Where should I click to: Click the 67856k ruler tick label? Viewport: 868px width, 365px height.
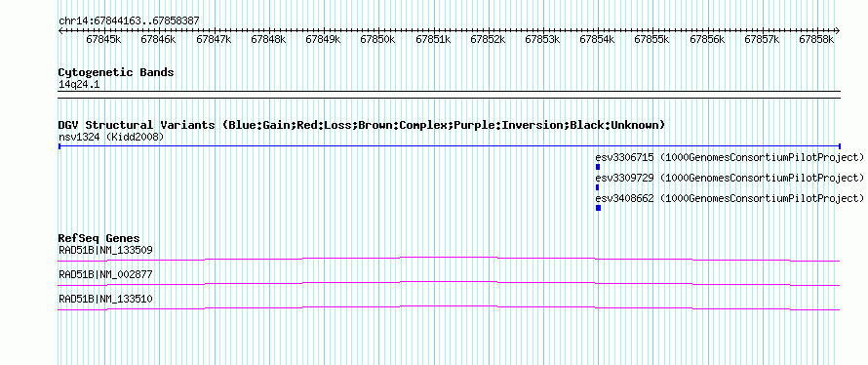[x=707, y=39]
